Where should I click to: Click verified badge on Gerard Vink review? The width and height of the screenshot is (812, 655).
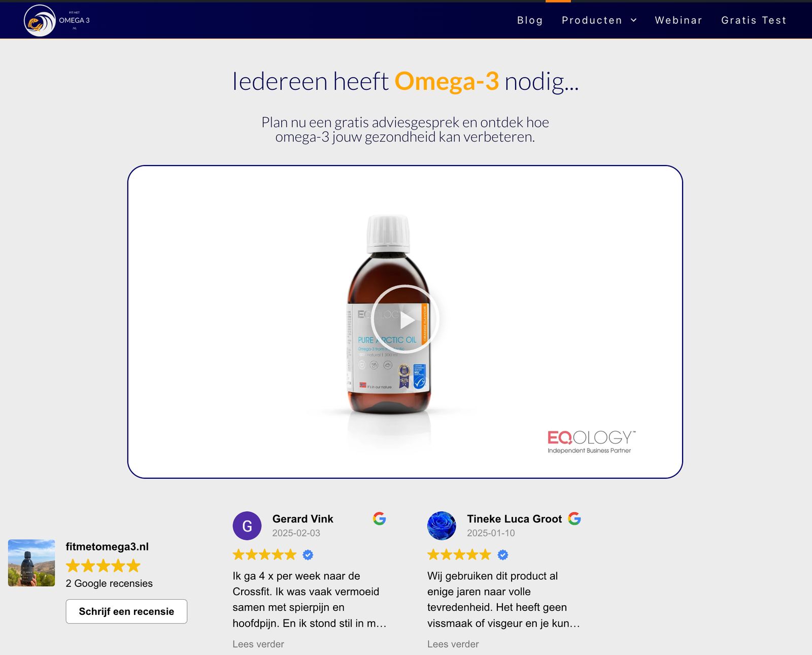[x=308, y=555]
